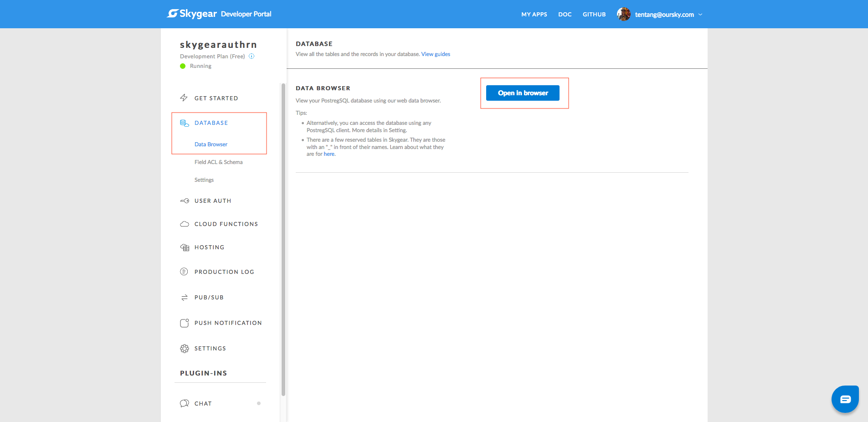Click the Pub/Sub arrows icon
The height and width of the screenshot is (422, 868).
tap(185, 298)
